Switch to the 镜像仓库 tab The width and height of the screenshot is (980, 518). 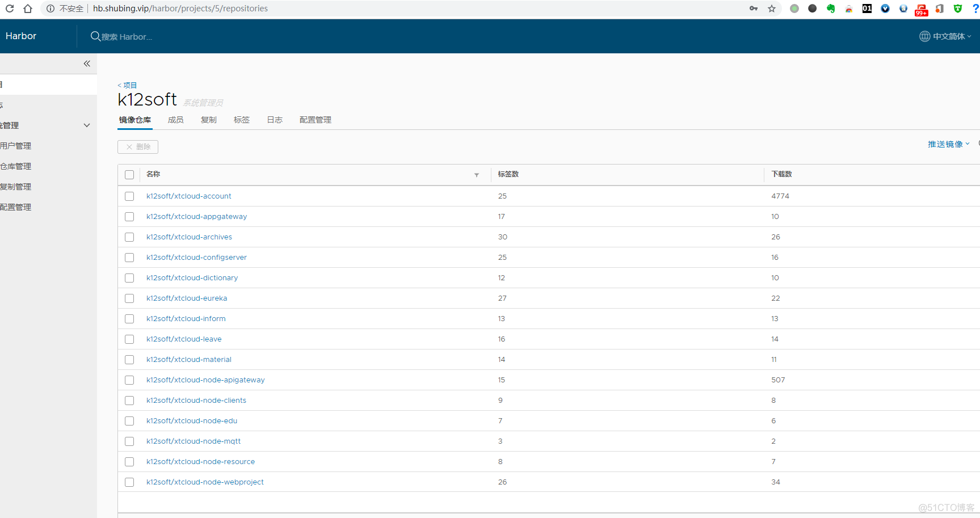135,120
